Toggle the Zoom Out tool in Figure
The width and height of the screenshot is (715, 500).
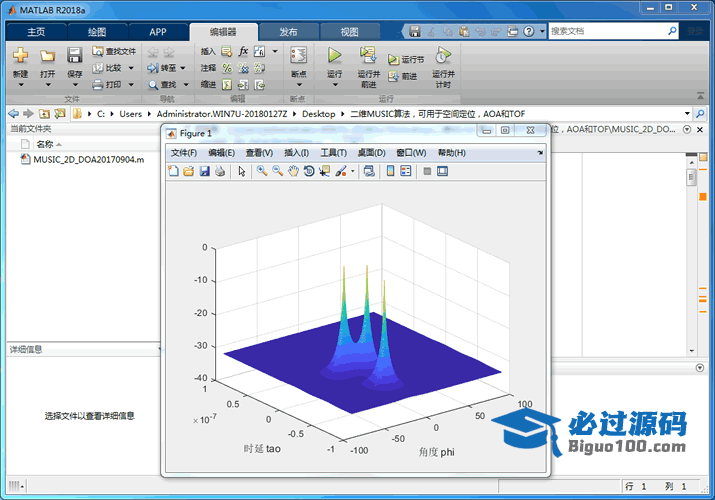coord(278,171)
